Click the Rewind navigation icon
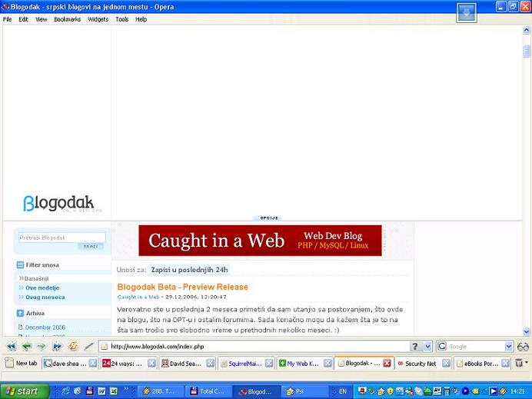The height and width of the screenshot is (399, 532). tap(12, 347)
